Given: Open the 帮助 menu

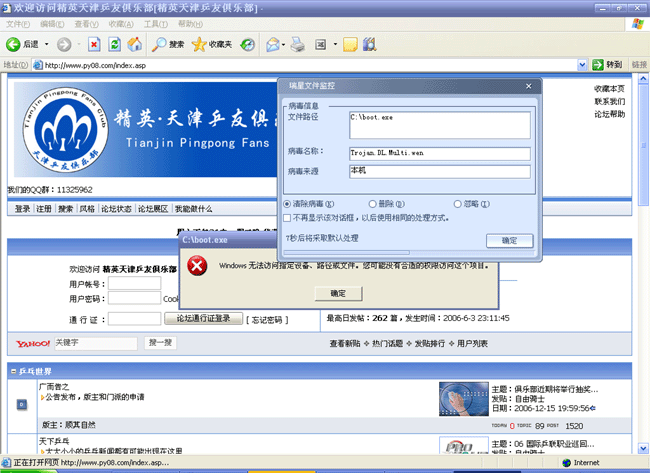Looking at the screenshot, I should 190,24.
